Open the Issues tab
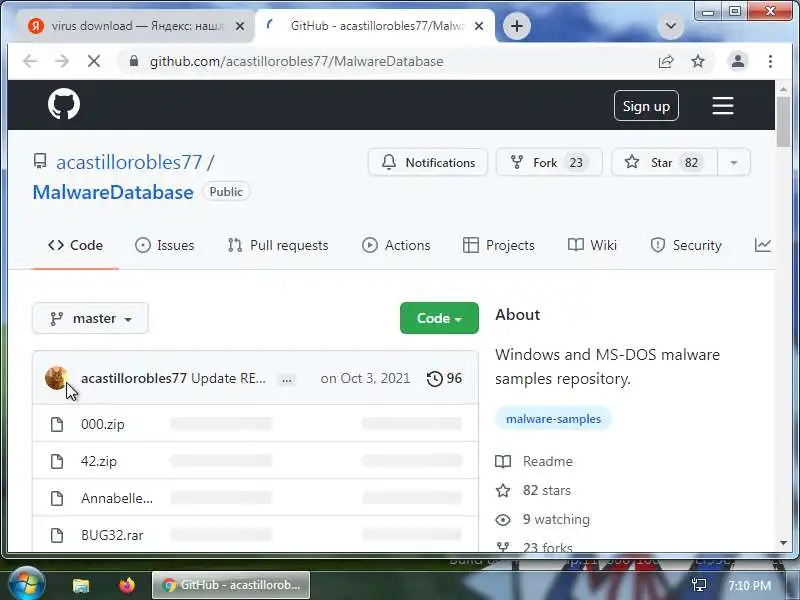The width and height of the screenshot is (800, 600). coord(165,245)
